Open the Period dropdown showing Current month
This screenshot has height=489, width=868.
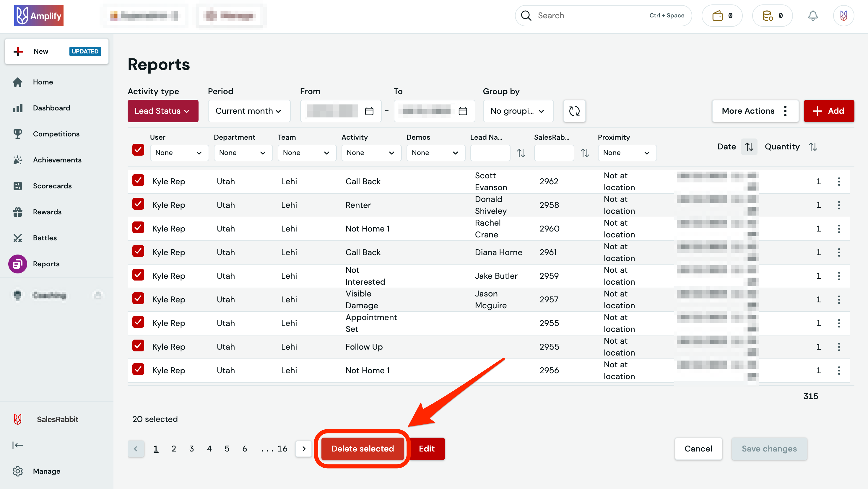coord(249,111)
